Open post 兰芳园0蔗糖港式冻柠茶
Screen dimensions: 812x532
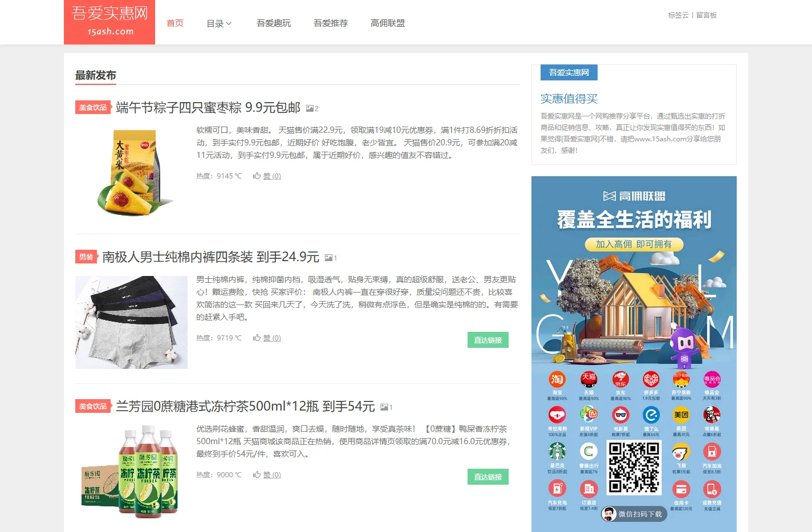coord(245,407)
